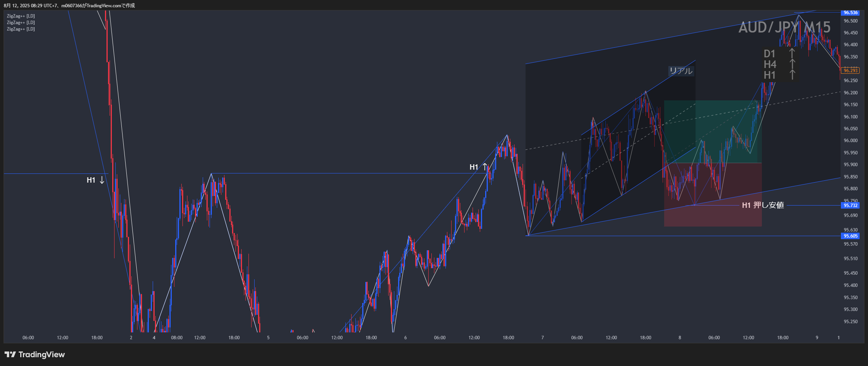
Task: Click the date label '6' on time axis
Action: coord(405,338)
